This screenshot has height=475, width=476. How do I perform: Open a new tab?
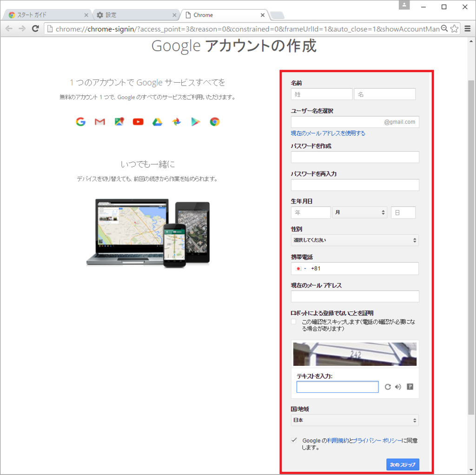tap(277, 15)
